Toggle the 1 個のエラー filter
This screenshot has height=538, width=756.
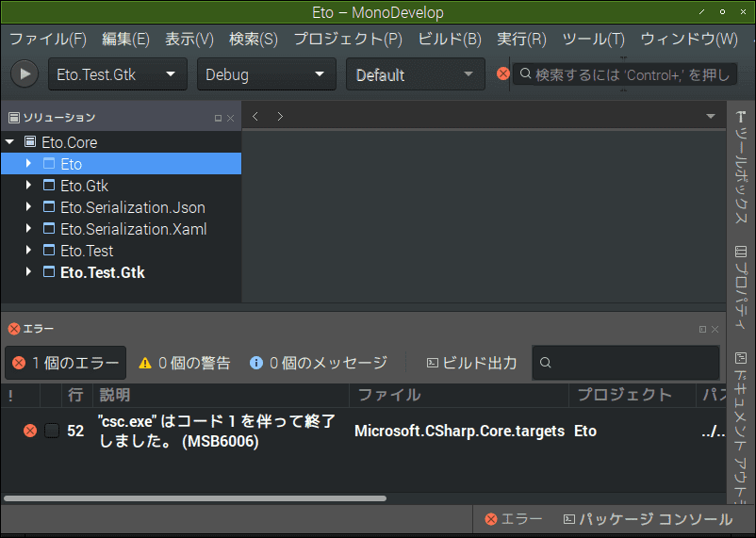pyautogui.click(x=66, y=363)
